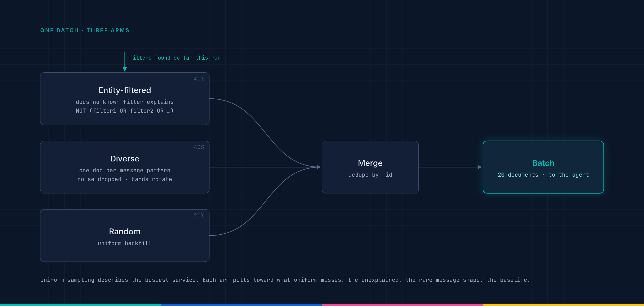Select the 'uniform backfill' text
The height and width of the screenshot is (306, 644).
point(125,243)
